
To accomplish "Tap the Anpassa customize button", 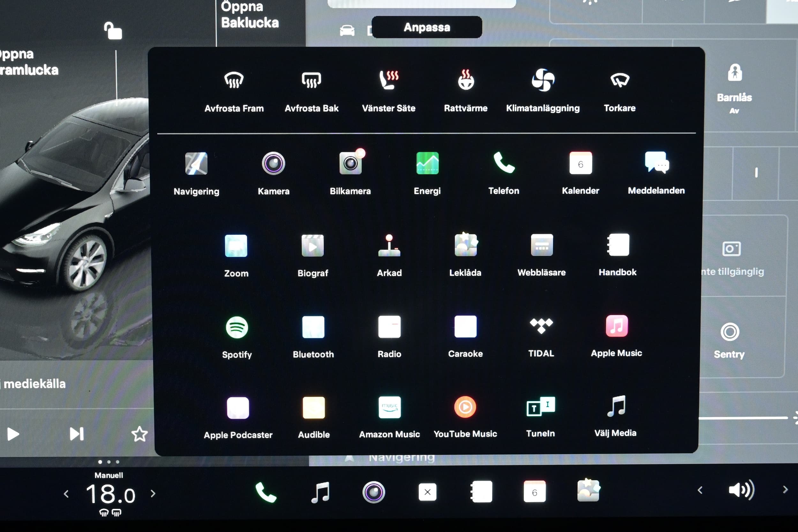I will 427,27.
